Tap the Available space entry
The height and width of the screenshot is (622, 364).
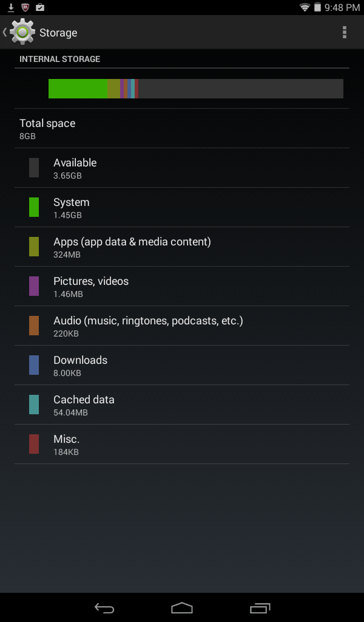pyautogui.click(x=182, y=168)
